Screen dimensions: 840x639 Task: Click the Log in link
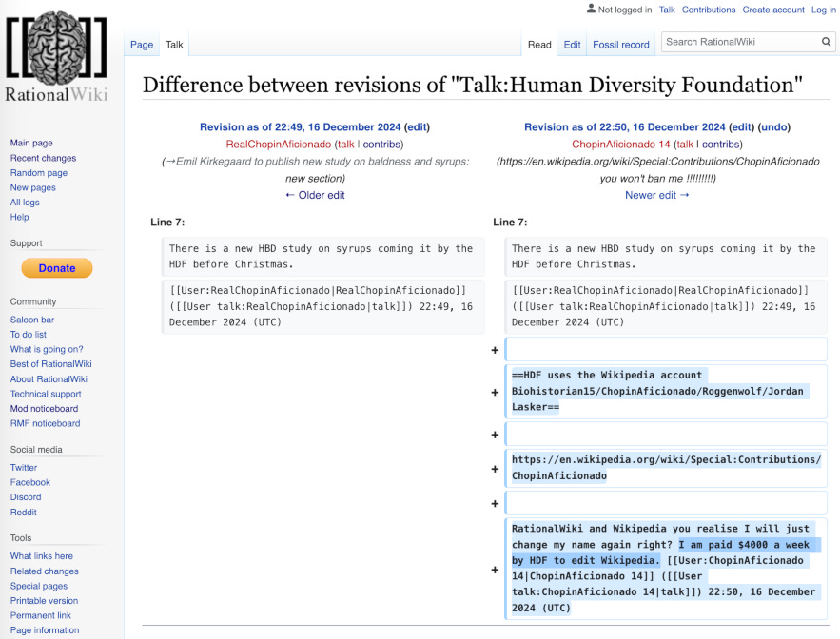[x=823, y=10]
